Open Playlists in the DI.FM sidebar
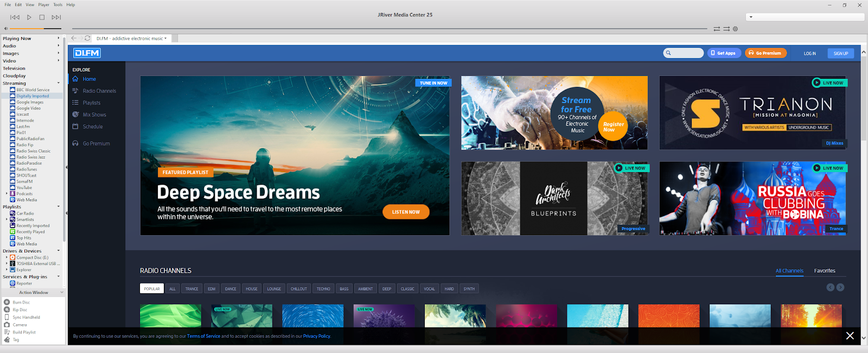This screenshot has width=868, height=353. [x=91, y=103]
